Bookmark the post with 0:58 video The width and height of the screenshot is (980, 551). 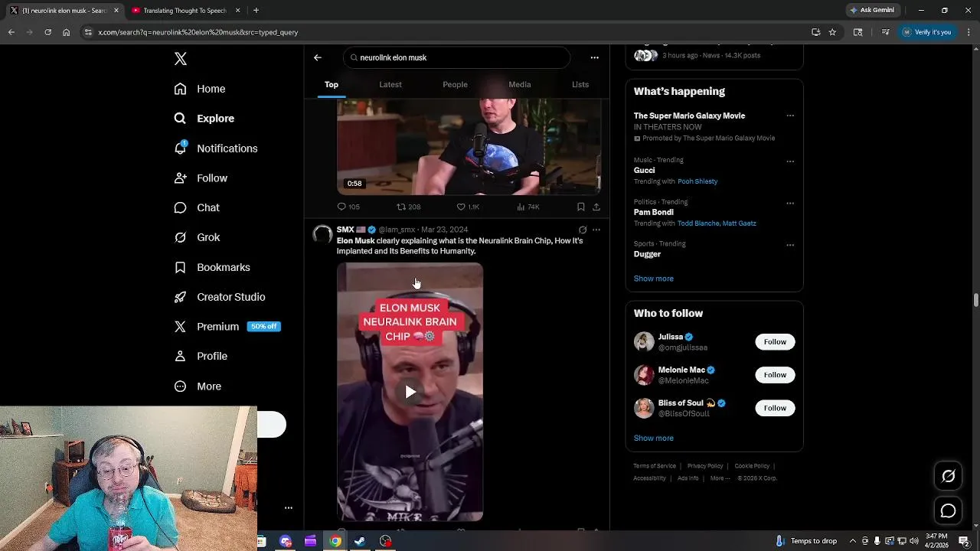pos(581,207)
